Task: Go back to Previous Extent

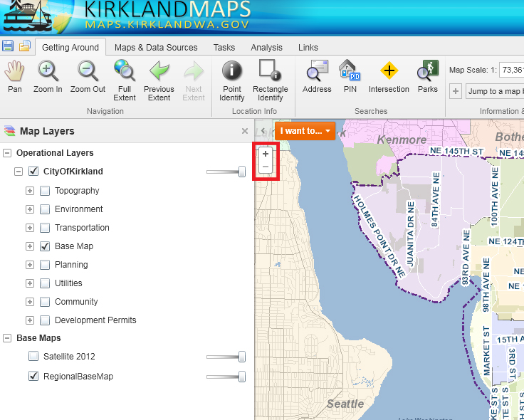Action: click(x=159, y=76)
